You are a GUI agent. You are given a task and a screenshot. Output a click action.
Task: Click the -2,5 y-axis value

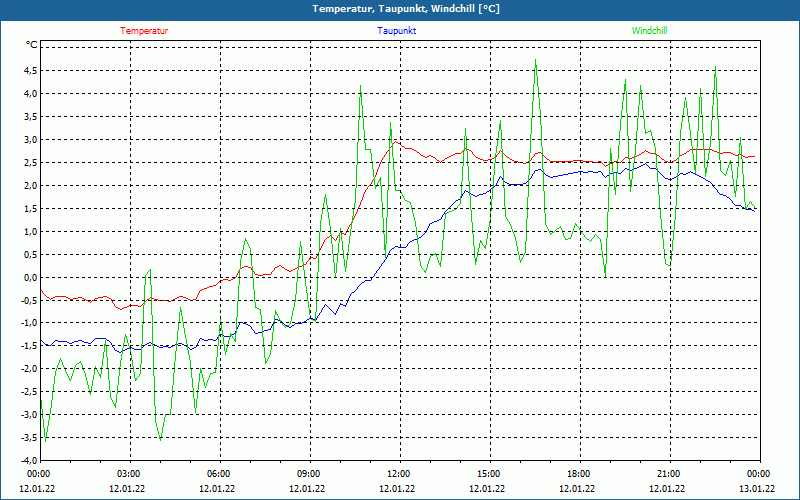pos(29,391)
